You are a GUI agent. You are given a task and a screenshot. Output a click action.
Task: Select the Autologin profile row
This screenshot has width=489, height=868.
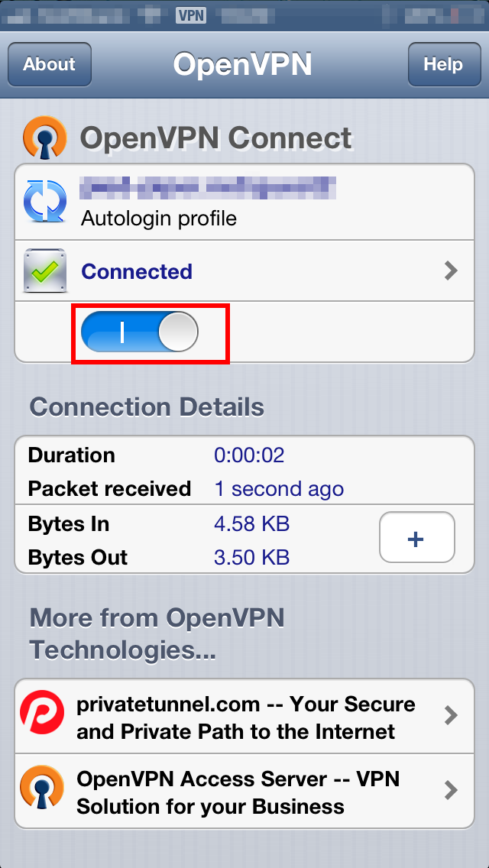(244, 202)
